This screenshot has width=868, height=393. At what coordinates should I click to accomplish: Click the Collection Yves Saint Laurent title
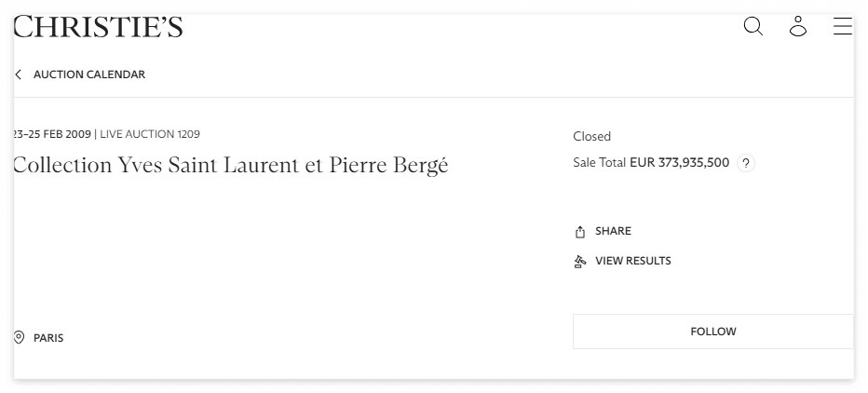pos(230,166)
